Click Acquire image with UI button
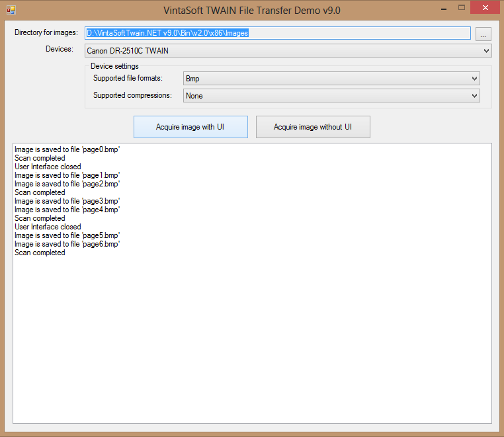This screenshot has width=504, height=437. (x=190, y=127)
